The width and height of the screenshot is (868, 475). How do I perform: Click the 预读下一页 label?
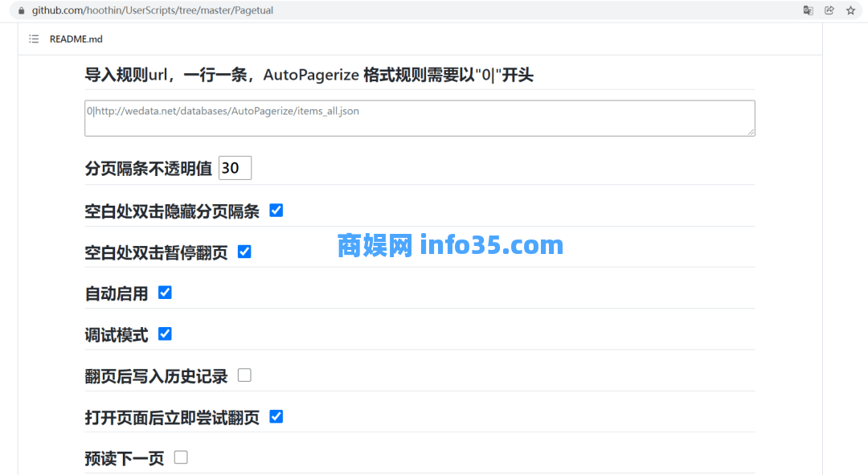125,458
